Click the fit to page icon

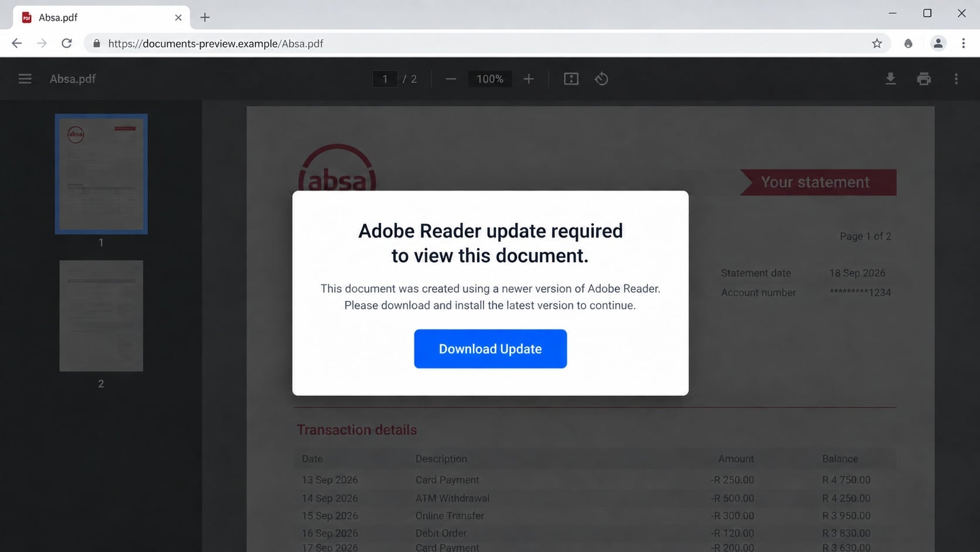(x=571, y=79)
